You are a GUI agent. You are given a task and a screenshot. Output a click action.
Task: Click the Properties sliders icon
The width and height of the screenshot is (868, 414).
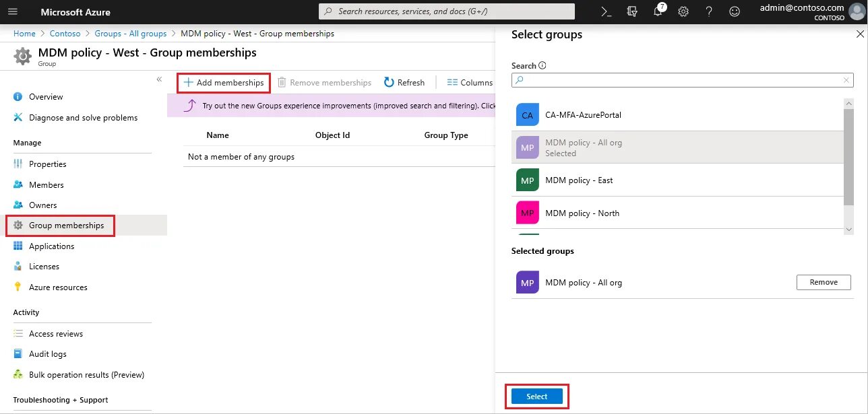pos(18,164)
